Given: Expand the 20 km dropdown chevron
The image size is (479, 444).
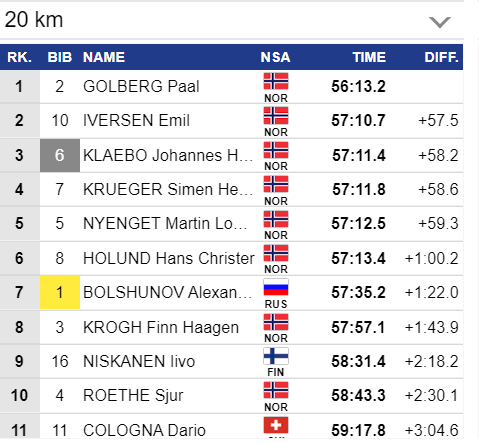Looking at the screenshot, I should tap(439, 22).
